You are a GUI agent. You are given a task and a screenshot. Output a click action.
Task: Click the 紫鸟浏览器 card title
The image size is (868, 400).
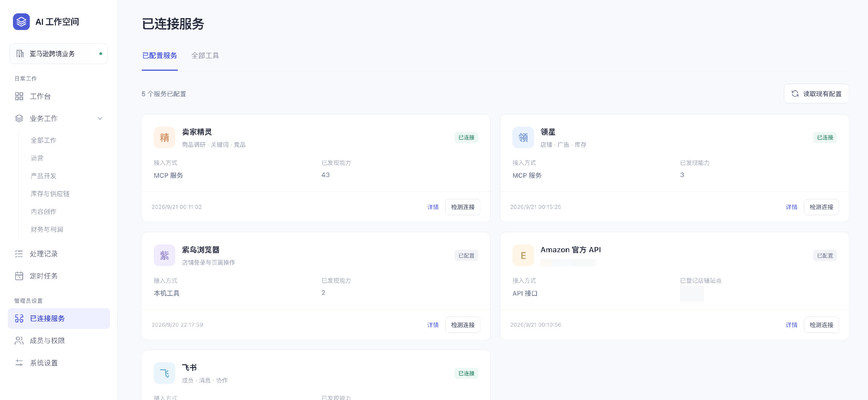pos(200,250)
